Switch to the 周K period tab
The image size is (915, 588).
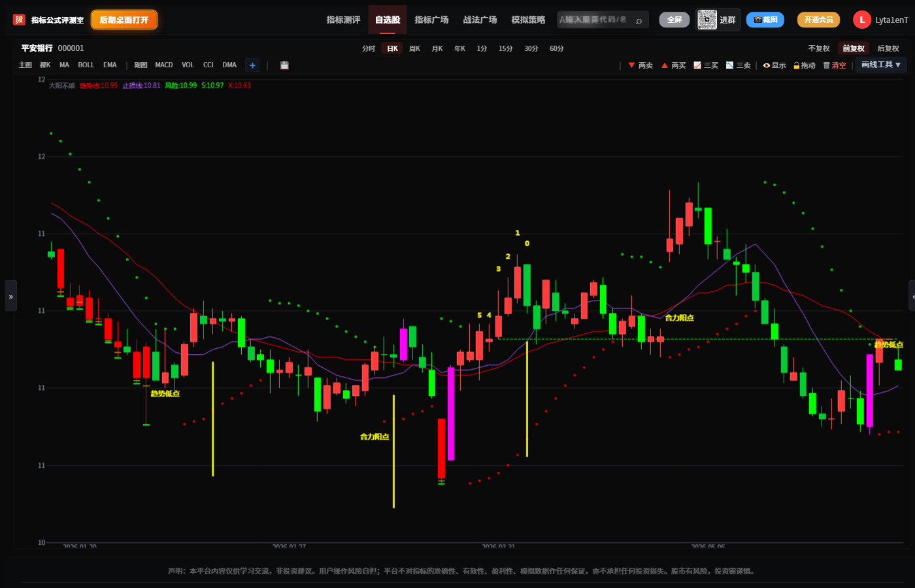pyautogui.click(x=414, y=48)
